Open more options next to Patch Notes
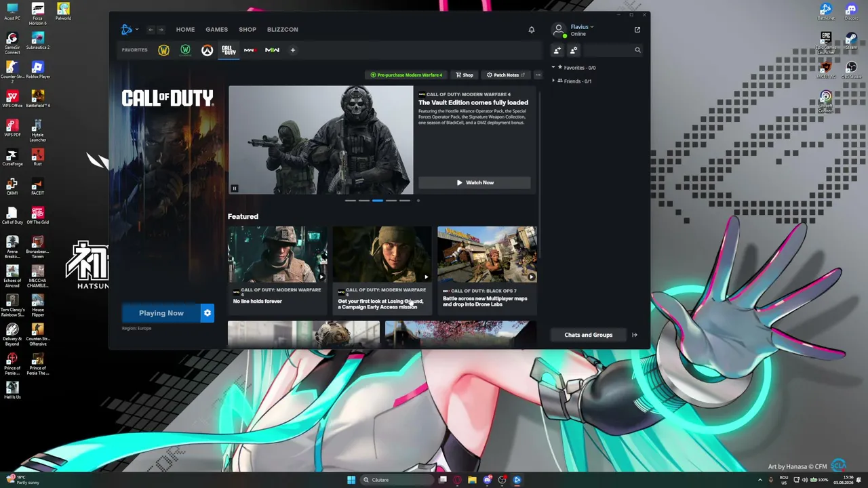868x488 pixels. [538, 75]
